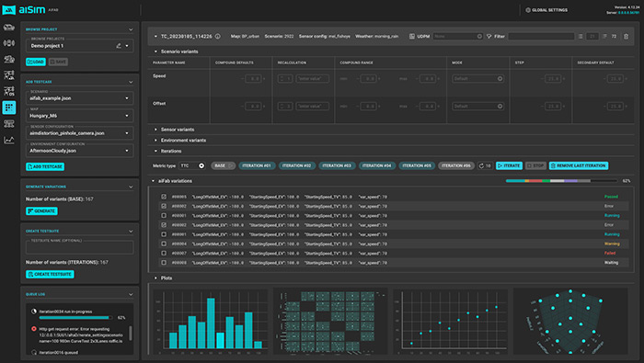Tick checkbox of variation #00007 marked Failed
The height and width of the screenshot is (363, 644).
pos(164,254)
